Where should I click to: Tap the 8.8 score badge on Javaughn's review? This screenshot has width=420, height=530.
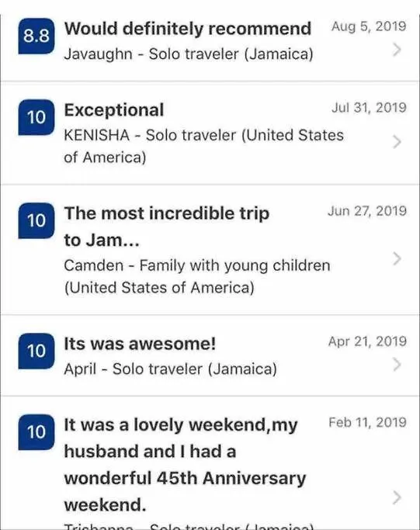(36, 36)
